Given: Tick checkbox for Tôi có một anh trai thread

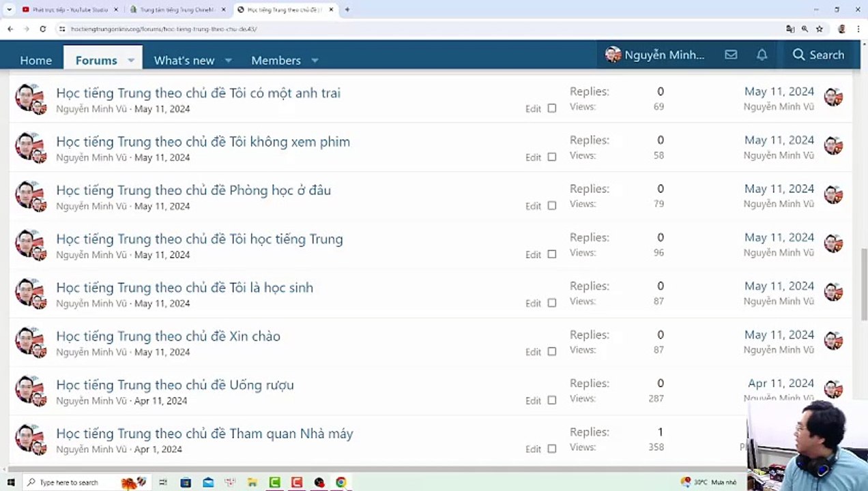Looking at the screenshot, I should [552, 108].
